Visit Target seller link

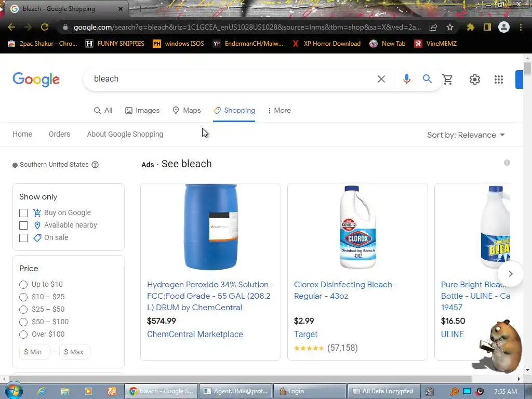pos(305,334)
